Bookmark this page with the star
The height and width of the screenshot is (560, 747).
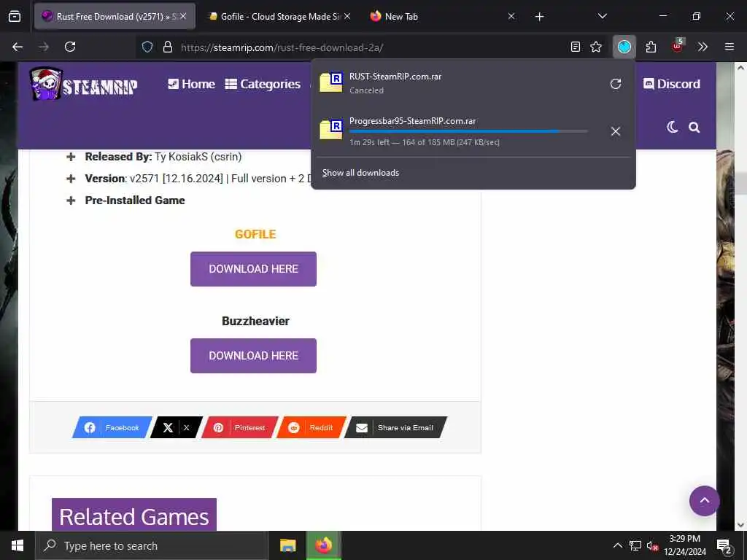[x=596, y=47]
